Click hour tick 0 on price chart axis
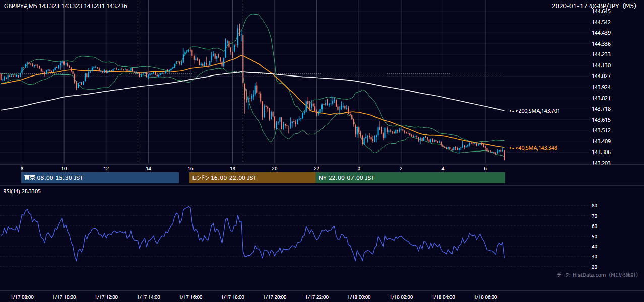Screen dimensions: 644x302 (x=359, y=168)
